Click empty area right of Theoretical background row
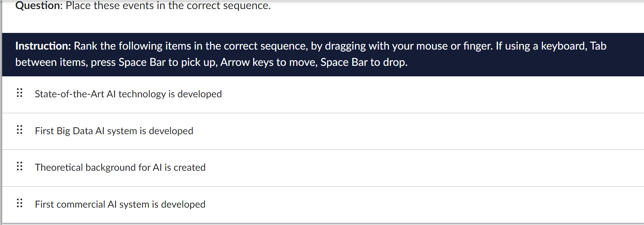The width and height of the screenshot is (644, 225). (x=435, y=167)
